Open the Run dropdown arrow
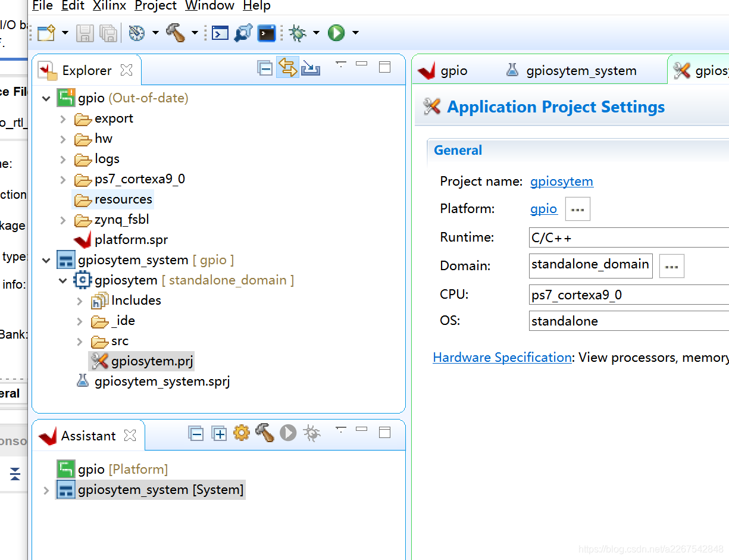Image resolution: width=729 pixels, height=560 pixels. pos(355,33)
